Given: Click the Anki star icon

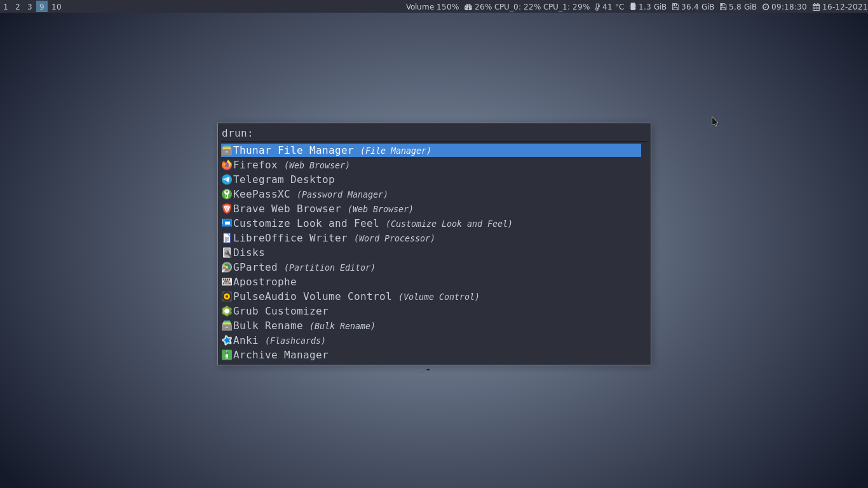Looking at the screenshot, I should pyautogui.click(x=227, y=341).
